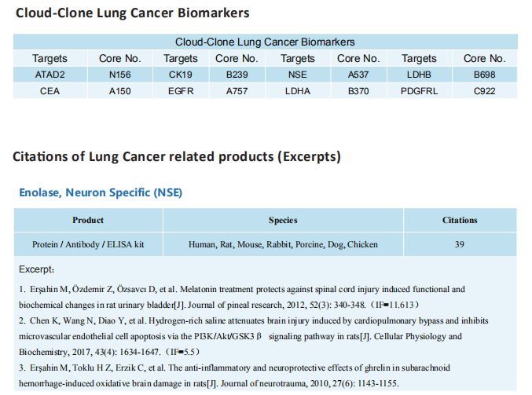Screen dimensions: 532x395
Task: Click core number C922
Action: click(x=485, y=91)
